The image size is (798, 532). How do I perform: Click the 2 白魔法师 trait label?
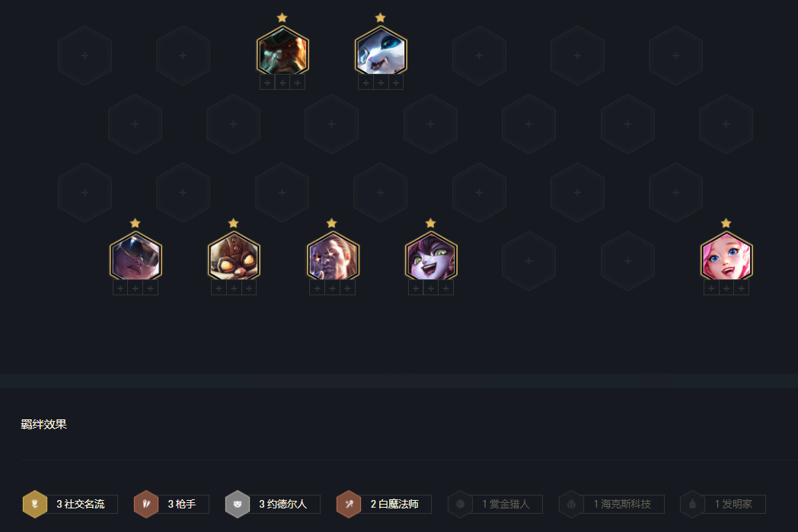(394, 504)
